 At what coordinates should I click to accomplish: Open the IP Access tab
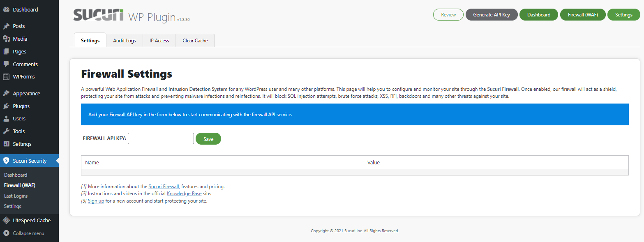tap(159, 41)
